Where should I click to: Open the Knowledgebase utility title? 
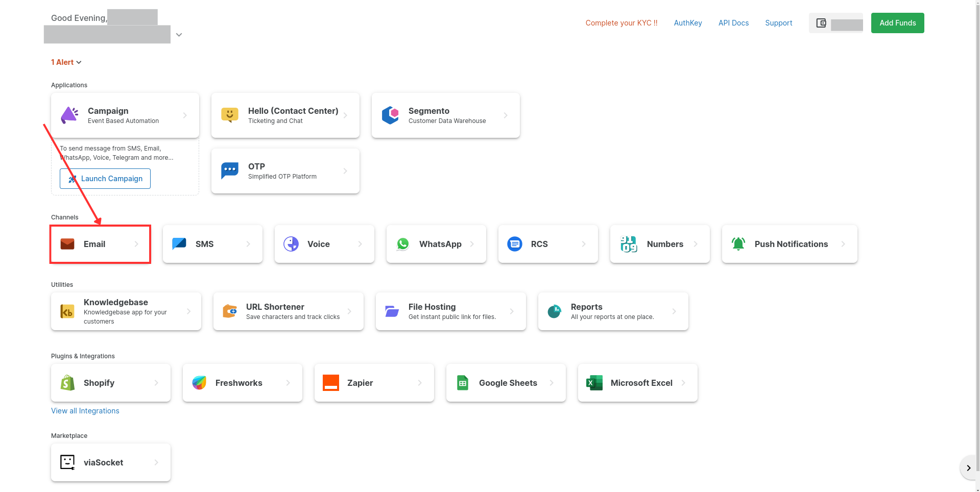(116, 302)
